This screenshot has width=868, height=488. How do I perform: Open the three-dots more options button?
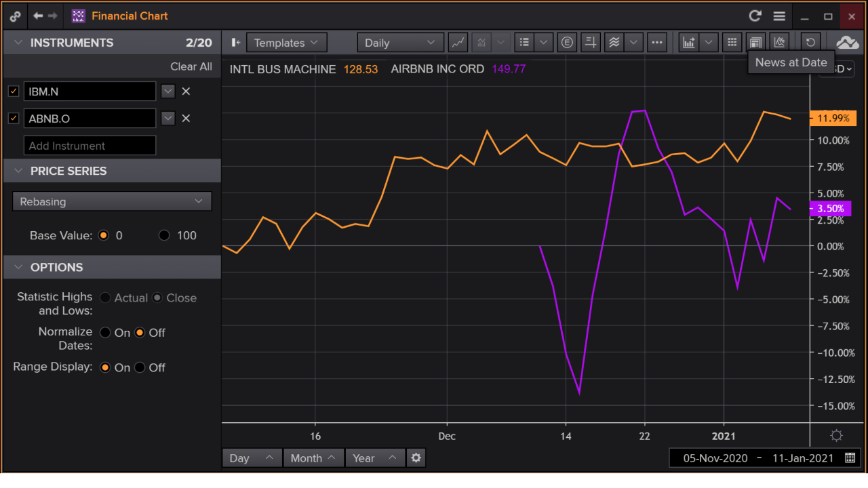point(656,43)
